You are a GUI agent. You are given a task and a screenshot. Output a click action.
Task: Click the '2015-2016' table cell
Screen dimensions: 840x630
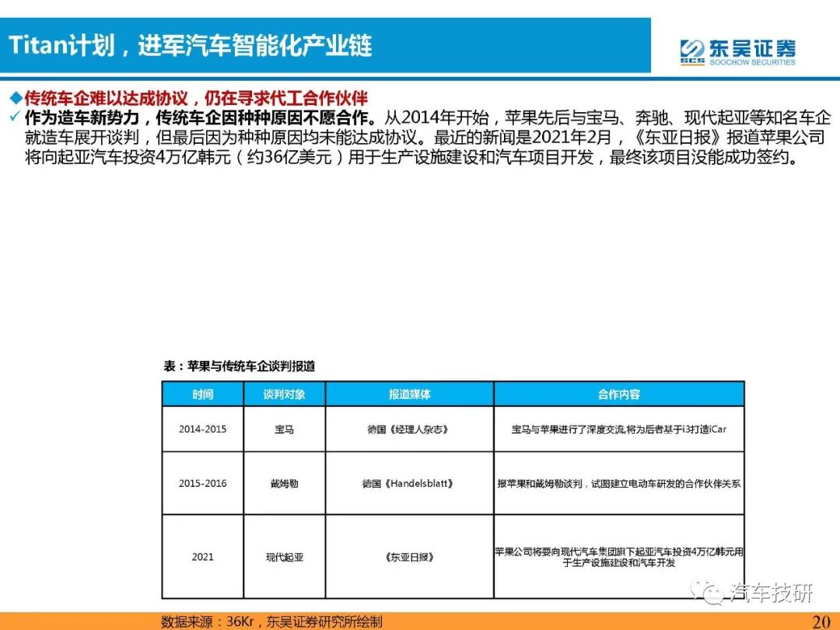tap(202, 483)
